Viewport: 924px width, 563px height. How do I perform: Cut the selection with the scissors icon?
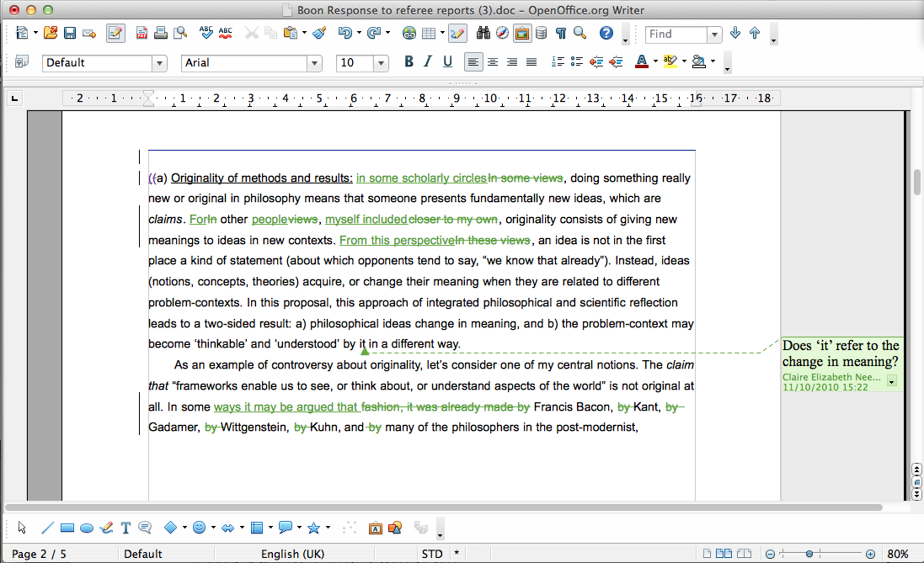pyautogui.click(x=252, y=33)
